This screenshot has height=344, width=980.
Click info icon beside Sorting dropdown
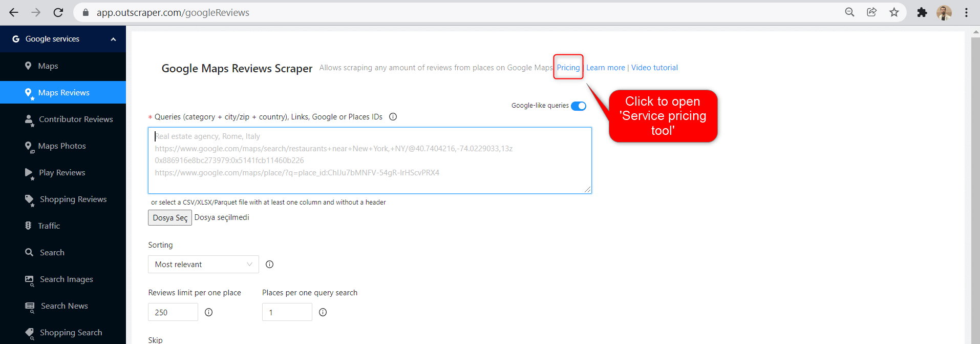[269, 265]
